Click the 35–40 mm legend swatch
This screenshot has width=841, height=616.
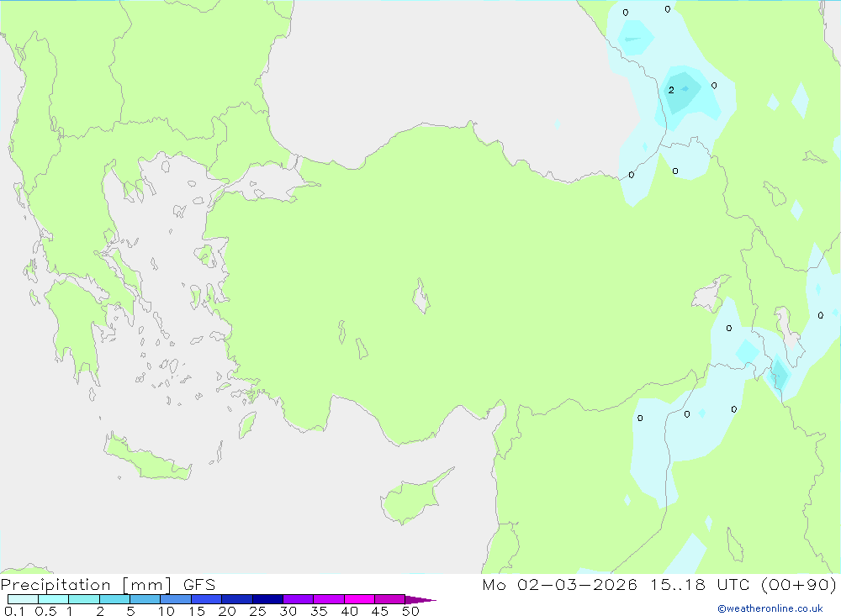(328, 599)
